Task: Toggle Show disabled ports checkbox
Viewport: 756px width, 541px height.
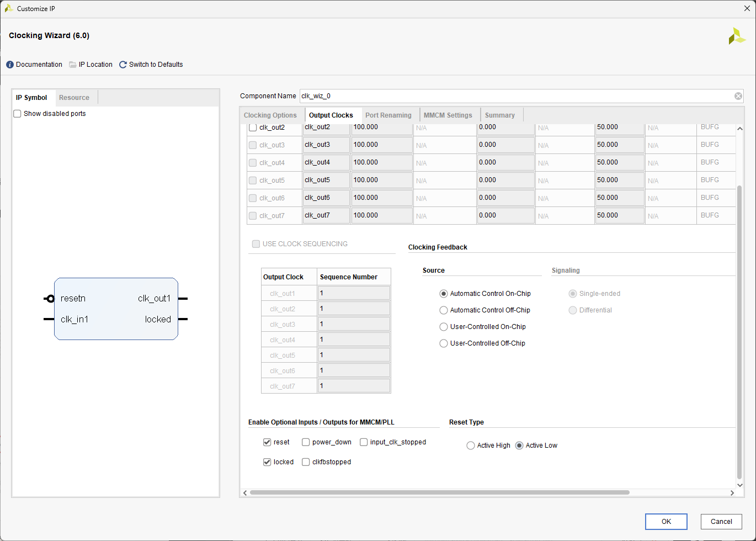Action: point(17,114)
